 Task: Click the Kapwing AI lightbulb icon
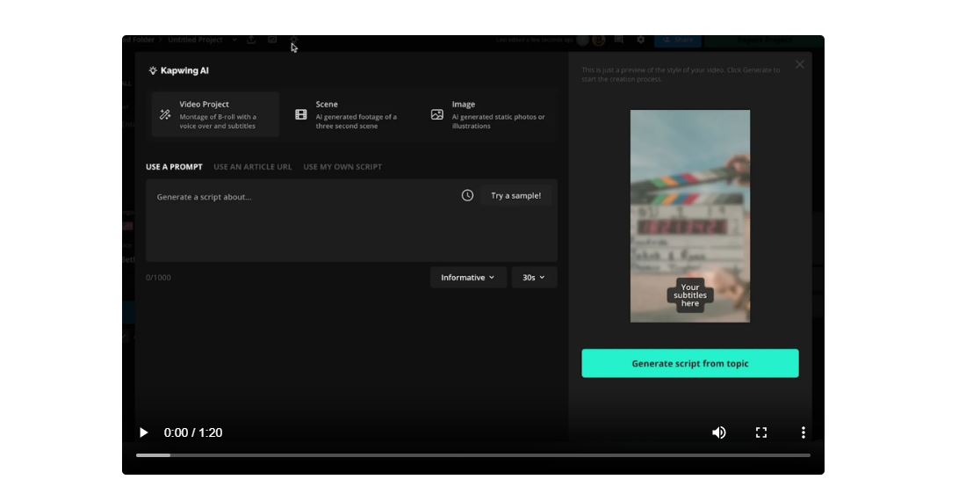pyautogui.click(x=153, y=70)
